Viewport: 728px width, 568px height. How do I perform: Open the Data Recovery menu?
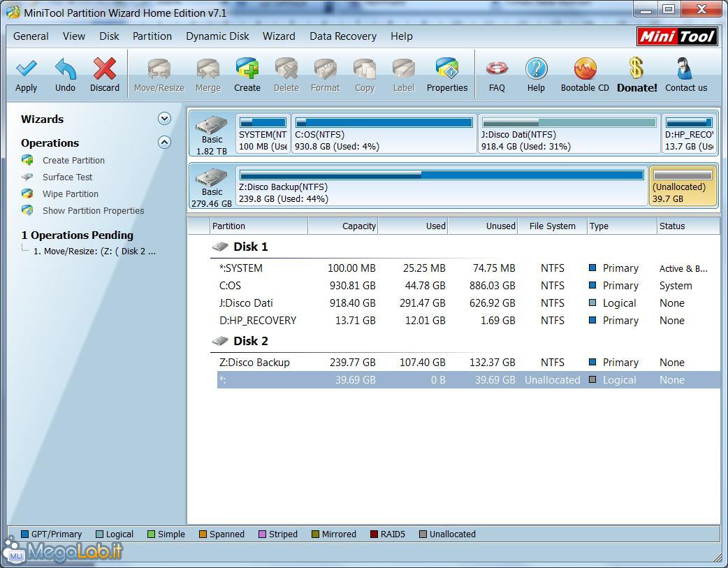pos(343,36)
